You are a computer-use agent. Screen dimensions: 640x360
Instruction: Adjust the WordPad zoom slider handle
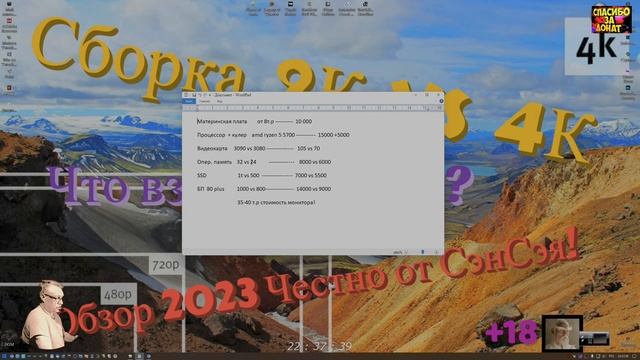pyautogui.click(x=422, y=252)
